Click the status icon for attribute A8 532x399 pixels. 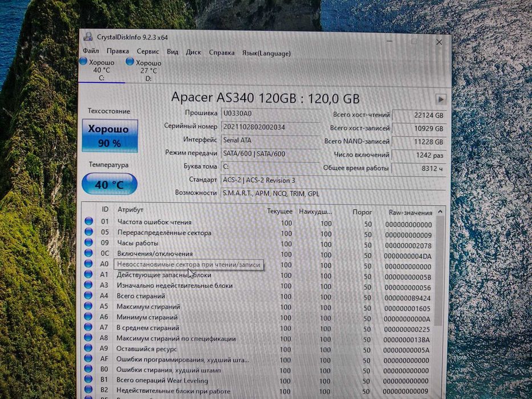point(88,337)
